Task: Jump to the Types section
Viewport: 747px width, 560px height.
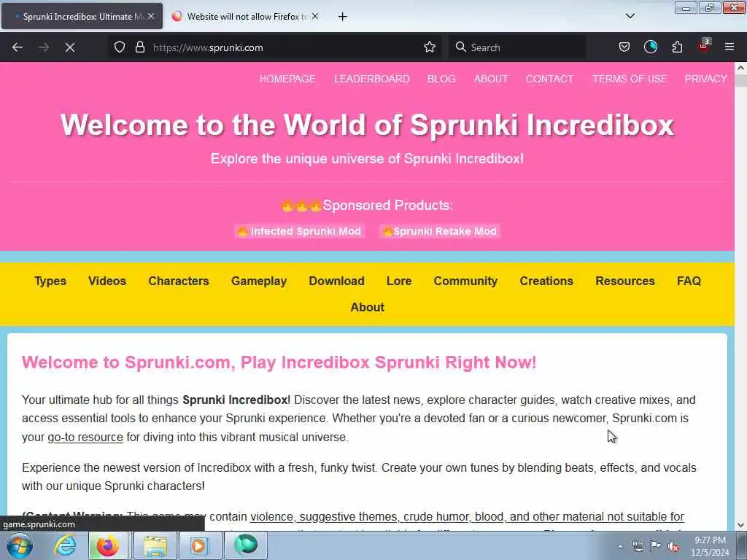Action: 50,281
